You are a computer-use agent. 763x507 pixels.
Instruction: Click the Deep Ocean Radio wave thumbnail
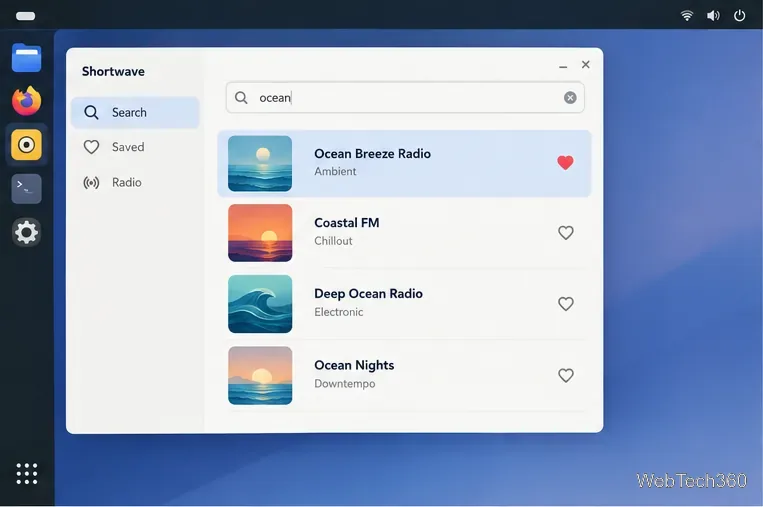260,304
